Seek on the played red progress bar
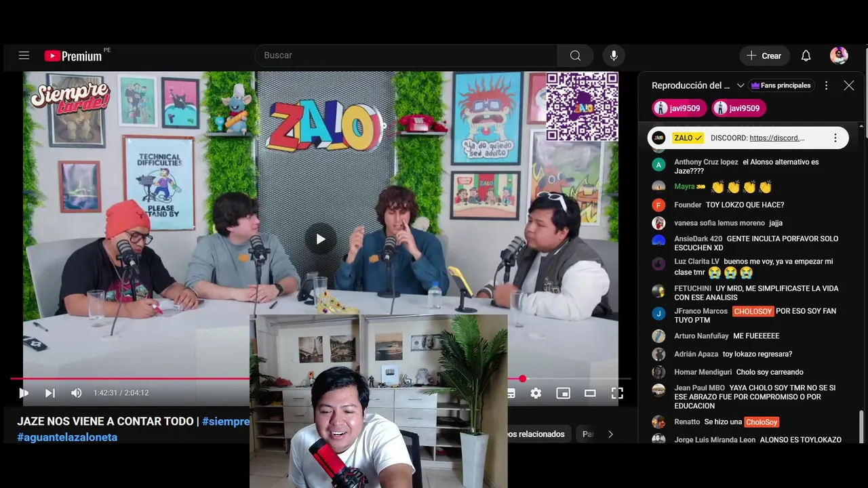 pos(129,379)
